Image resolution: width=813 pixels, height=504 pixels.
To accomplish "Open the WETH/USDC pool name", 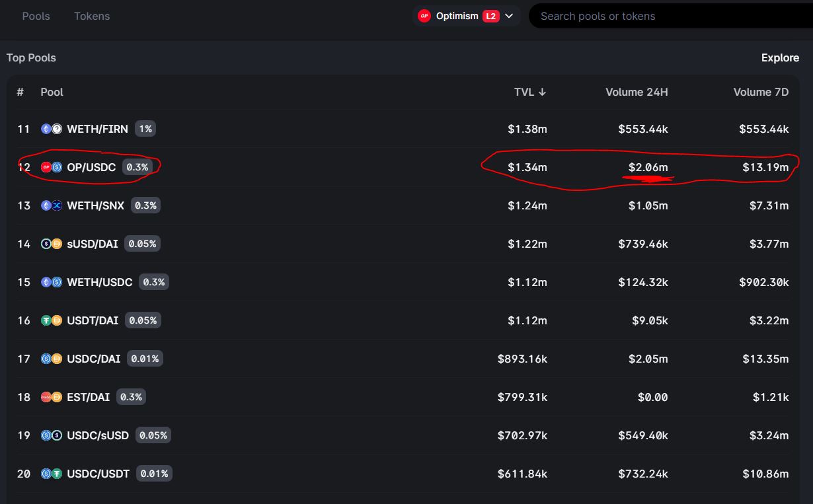I will (100, 282).
